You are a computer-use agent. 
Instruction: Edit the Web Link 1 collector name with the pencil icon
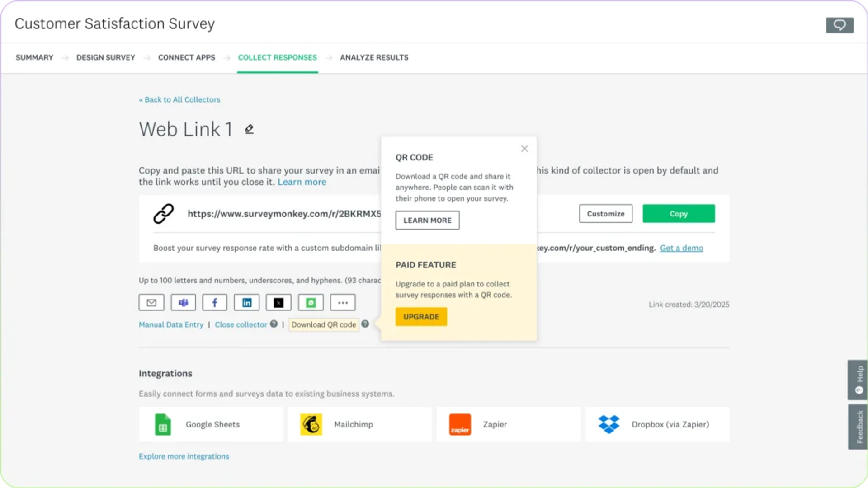coord(249,130)
